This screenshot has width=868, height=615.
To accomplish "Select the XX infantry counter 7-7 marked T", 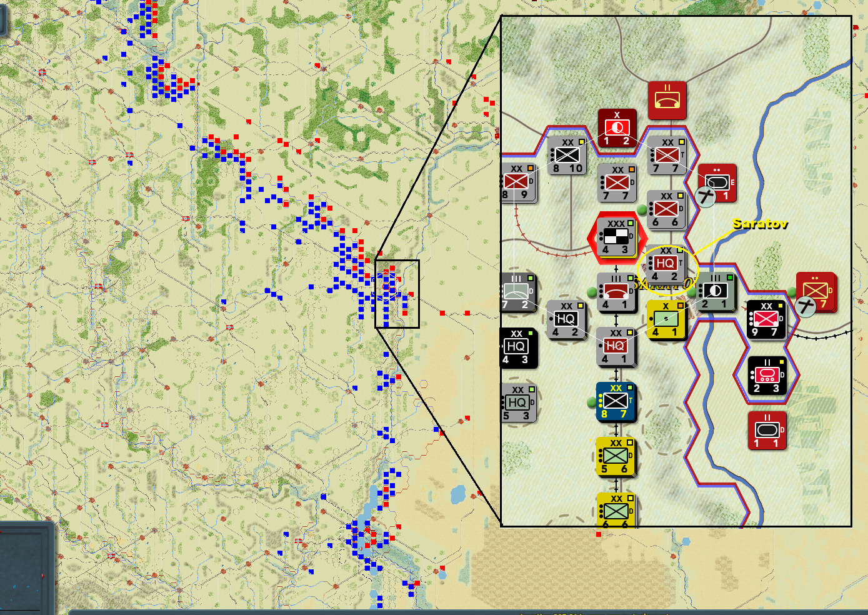I will point(667,156).
